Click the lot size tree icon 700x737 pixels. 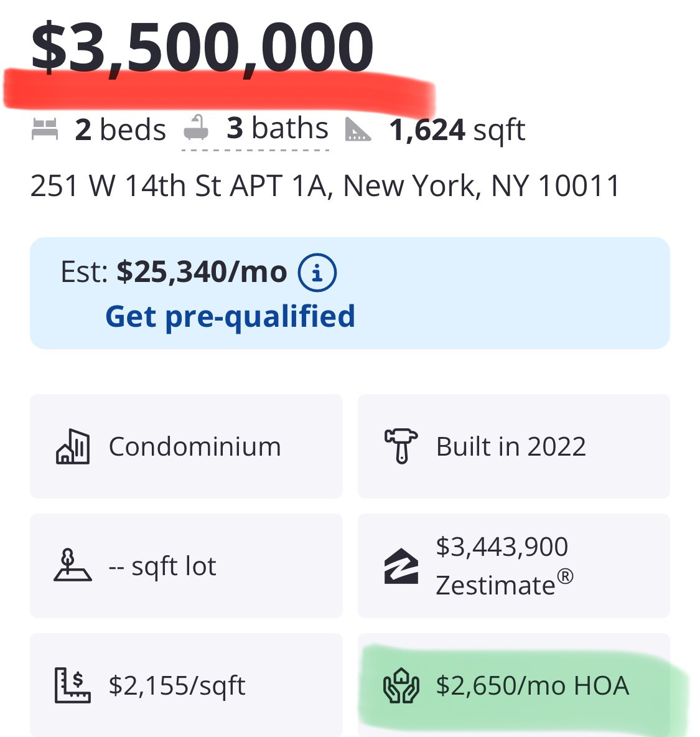tap(72, 565)
